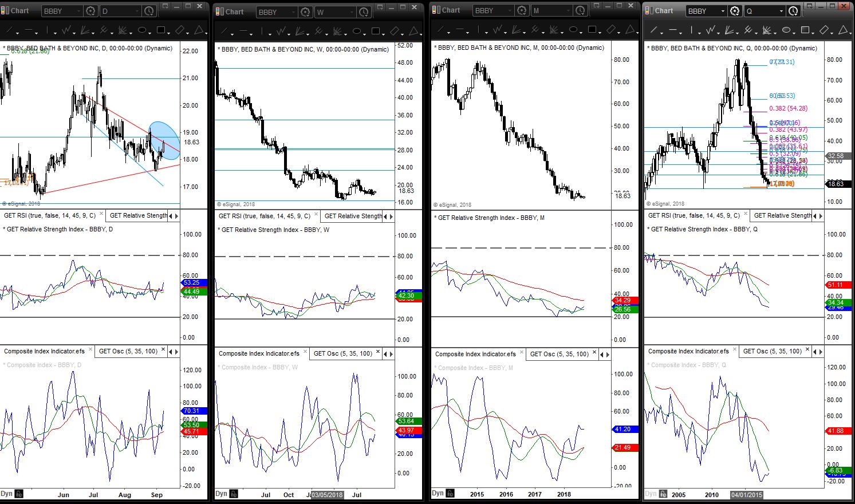Open the settings gear in the monthly chart

tap(522, 10)
